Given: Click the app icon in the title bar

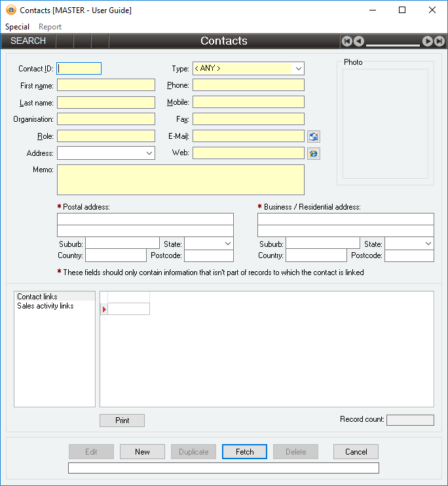Looking at the screenshot, I should 10,10.
